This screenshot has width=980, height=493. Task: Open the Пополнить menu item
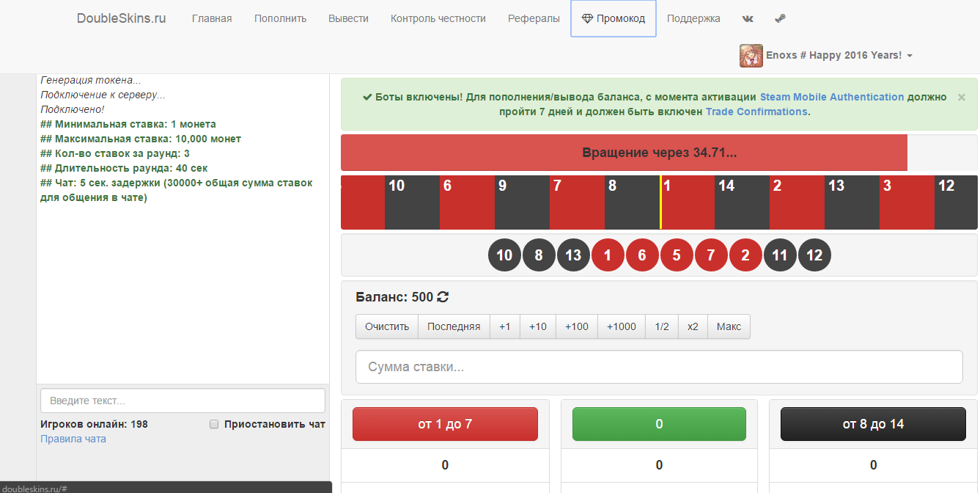tap(280, 18)
